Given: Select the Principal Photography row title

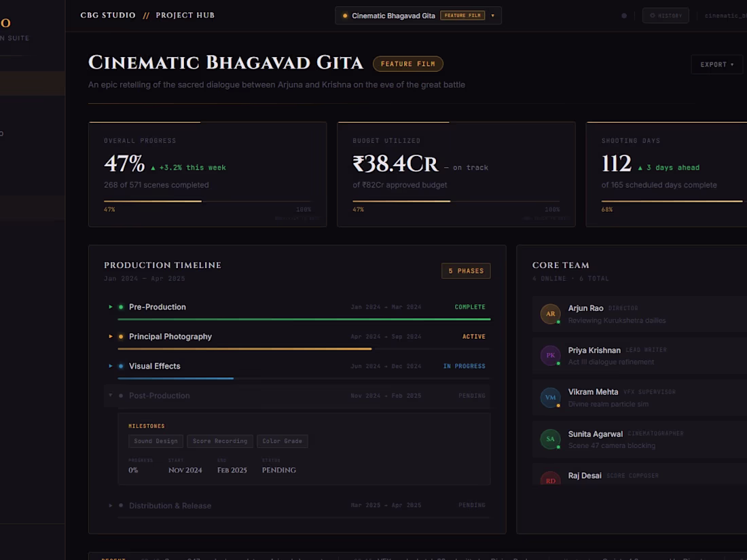Looking at the screenshot, I should coord(170,337).
